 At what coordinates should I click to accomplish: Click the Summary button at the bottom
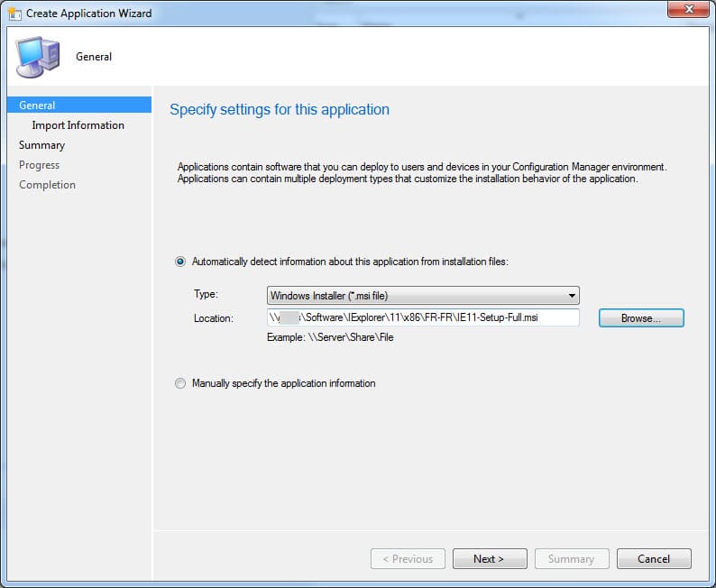571,559
